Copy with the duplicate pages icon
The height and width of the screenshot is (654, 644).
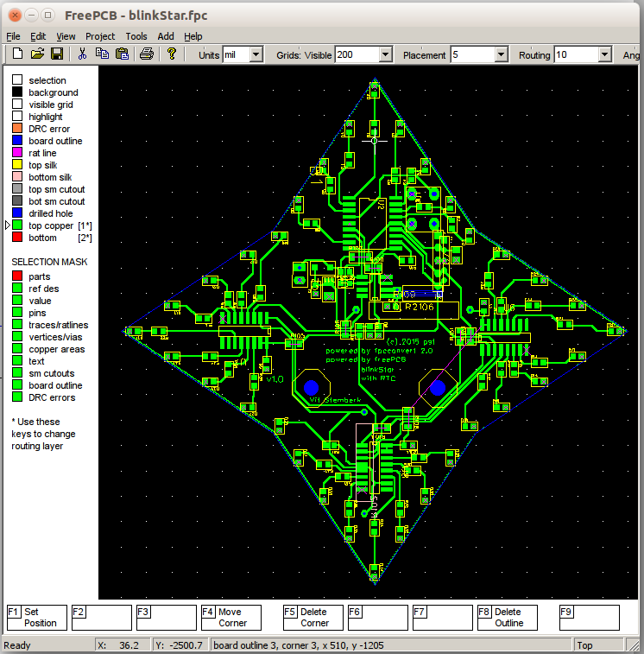click(x=102, y=54)
